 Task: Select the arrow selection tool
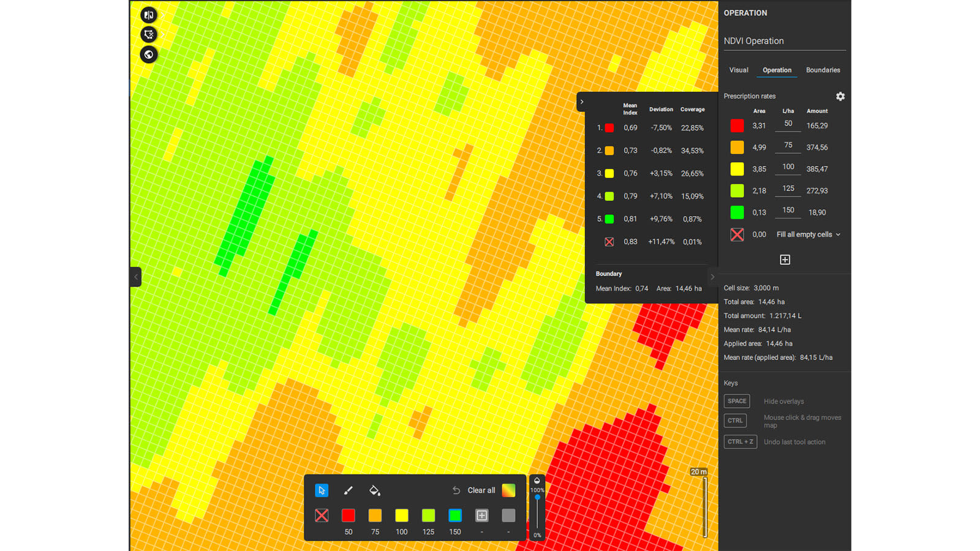[x=321, y=490]
